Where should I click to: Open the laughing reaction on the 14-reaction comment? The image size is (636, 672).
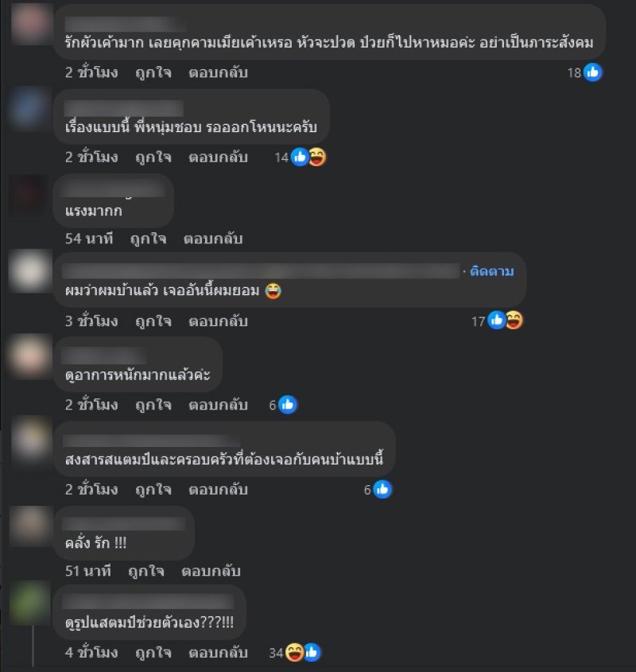tap(317, 157)
